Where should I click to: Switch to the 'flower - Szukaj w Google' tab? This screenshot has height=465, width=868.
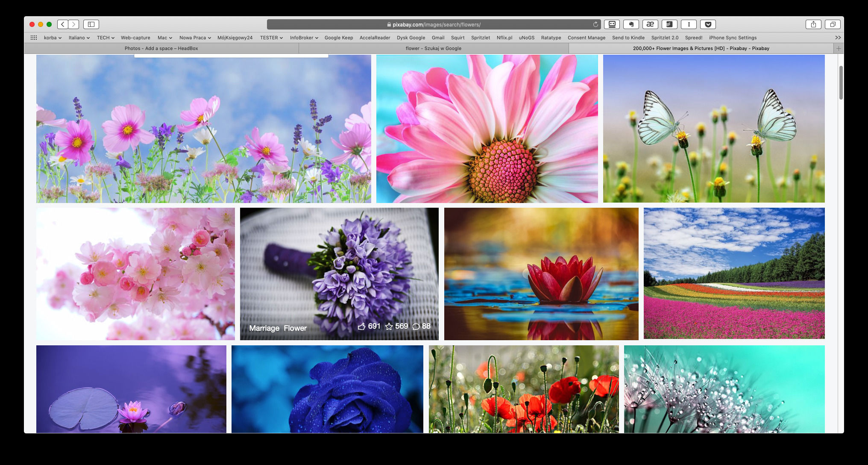433,48
